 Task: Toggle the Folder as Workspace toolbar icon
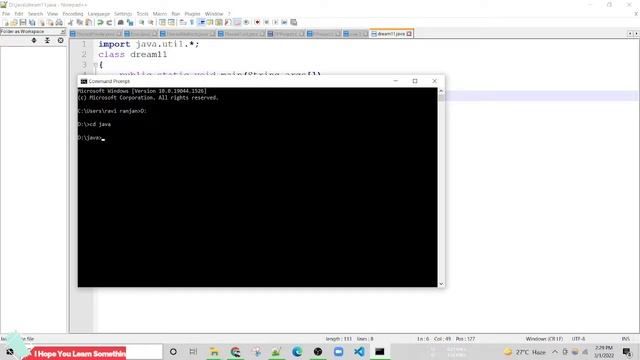[237, 22]
